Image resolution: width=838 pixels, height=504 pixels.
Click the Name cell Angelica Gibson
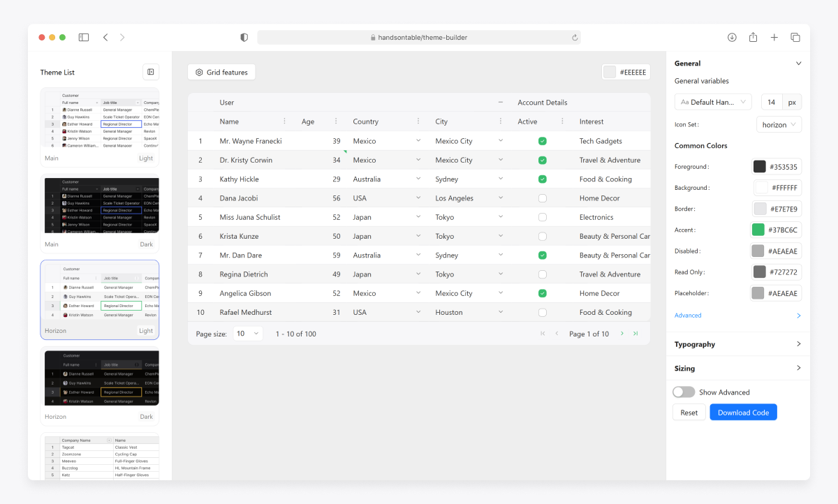253,293
